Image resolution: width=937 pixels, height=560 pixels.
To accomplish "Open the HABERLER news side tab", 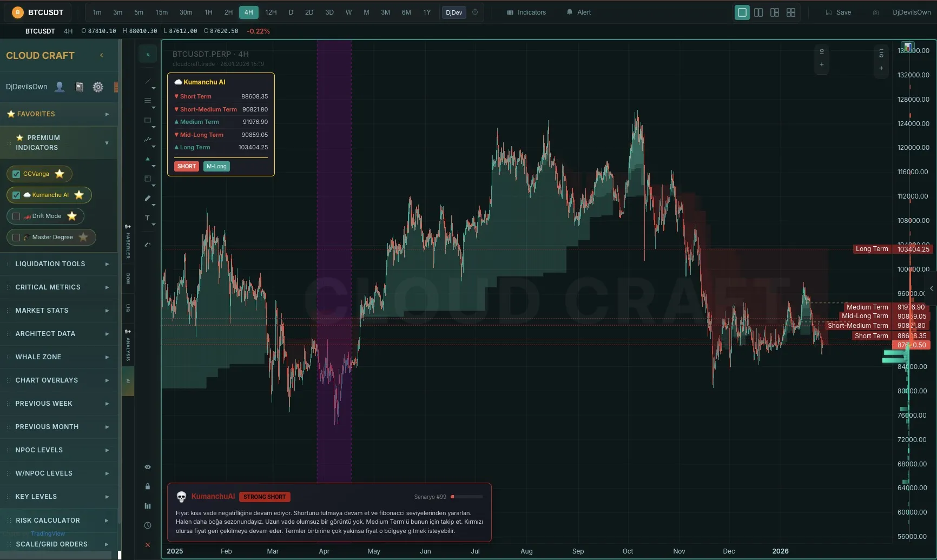I will (x=128, y=242).
